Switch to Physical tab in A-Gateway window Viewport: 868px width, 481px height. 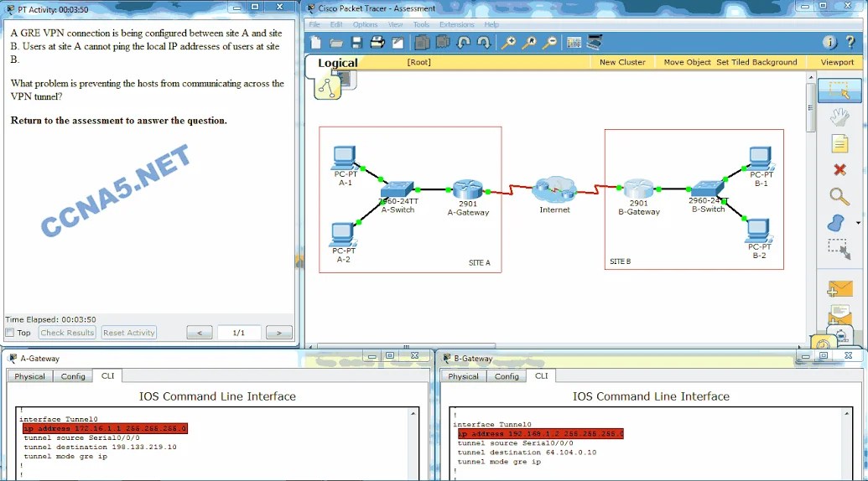(x=30, y=376)
